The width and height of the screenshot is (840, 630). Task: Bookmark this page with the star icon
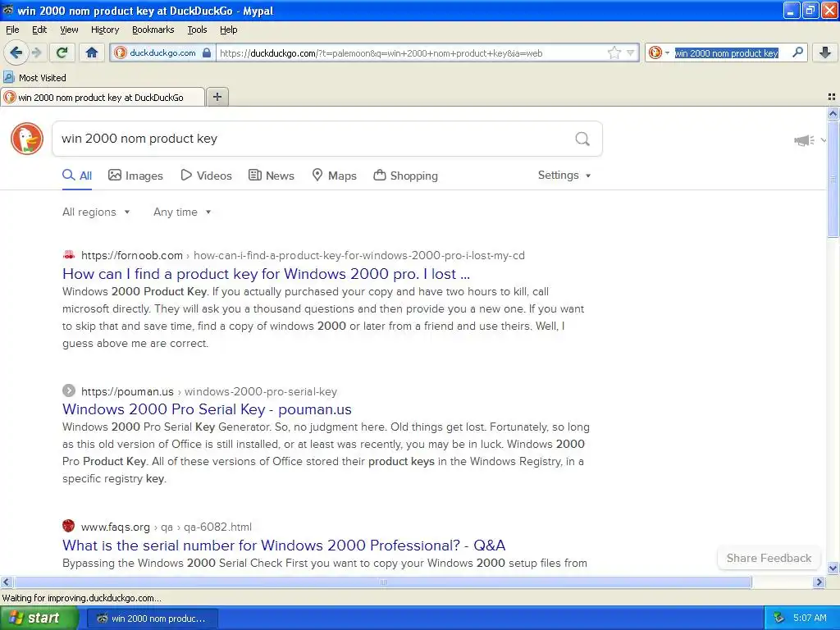pyautogui.click(x=614, y=52)
